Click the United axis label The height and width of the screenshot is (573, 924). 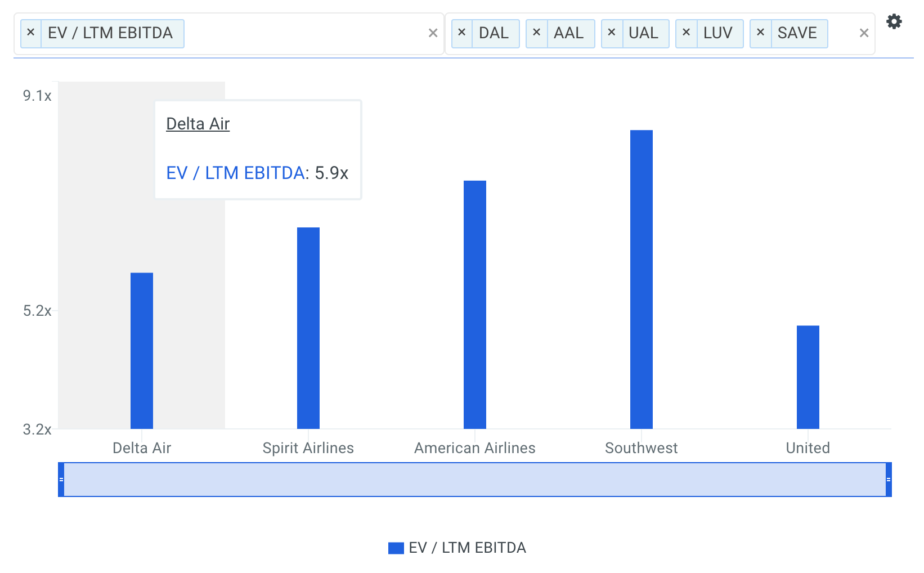808,448
